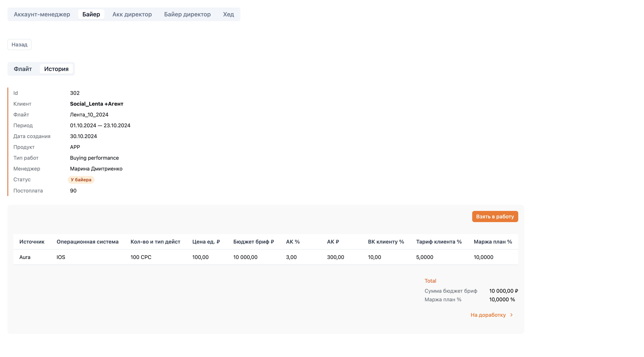Image resolution: width=644 pixels, height=357 pixels.
Task: Select the История sub-tab
Action: [56, 69]
